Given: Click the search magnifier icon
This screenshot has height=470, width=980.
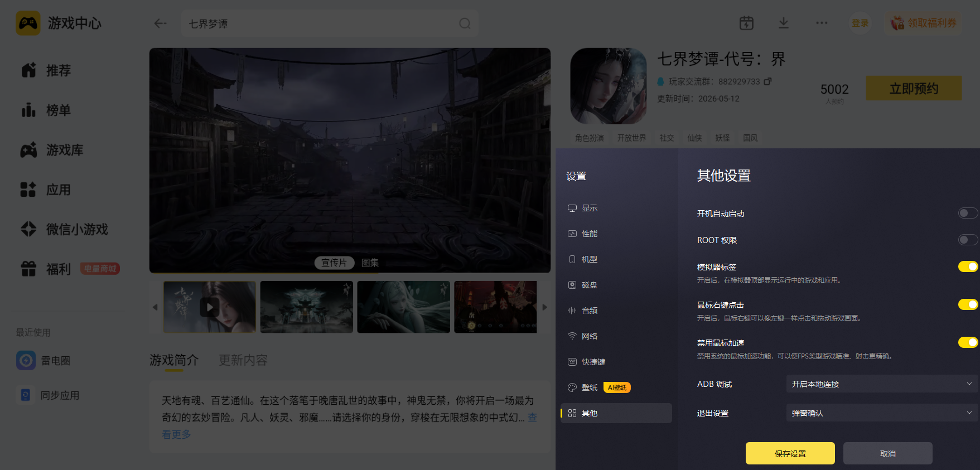Looking at the screenshot, I should (x=465, y=23).
